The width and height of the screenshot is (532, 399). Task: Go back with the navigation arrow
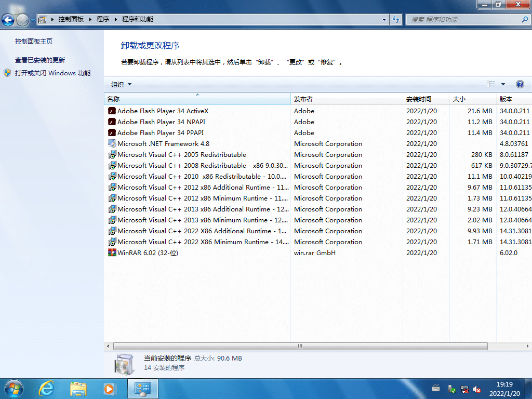8,20
